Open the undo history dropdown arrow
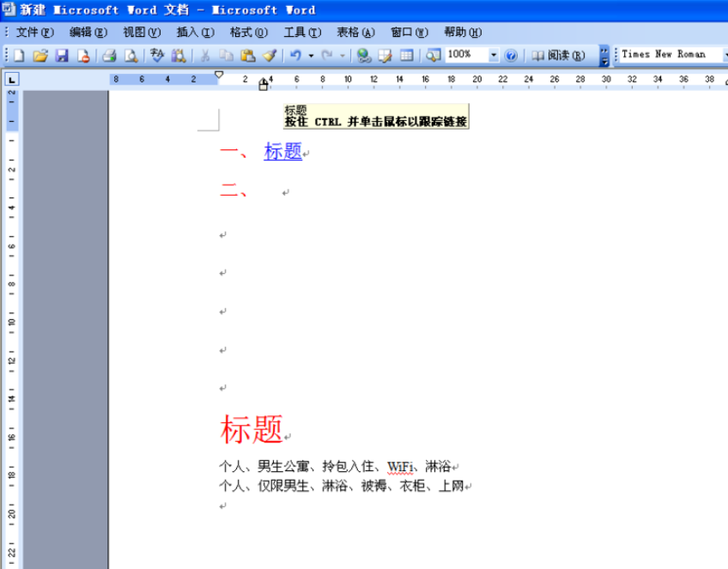 pyautogui.click(x=311, y=56)
